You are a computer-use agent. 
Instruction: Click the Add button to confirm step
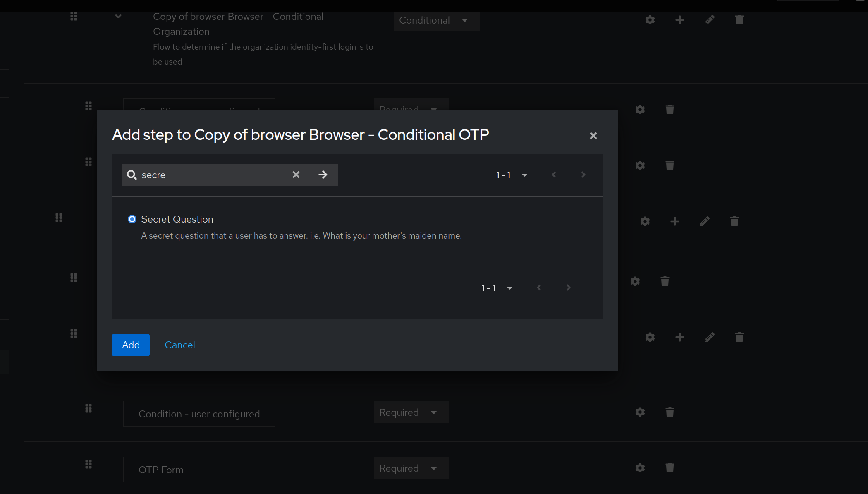click(x=131, y=345)
